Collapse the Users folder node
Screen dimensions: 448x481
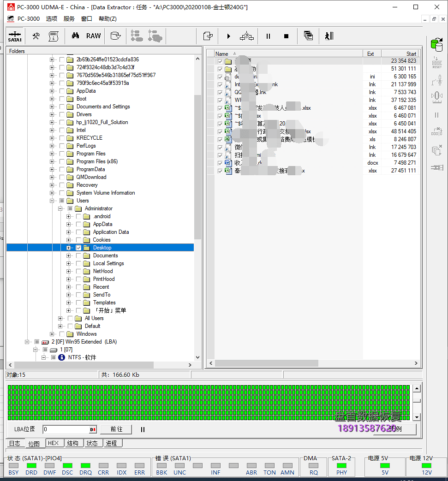52,201
